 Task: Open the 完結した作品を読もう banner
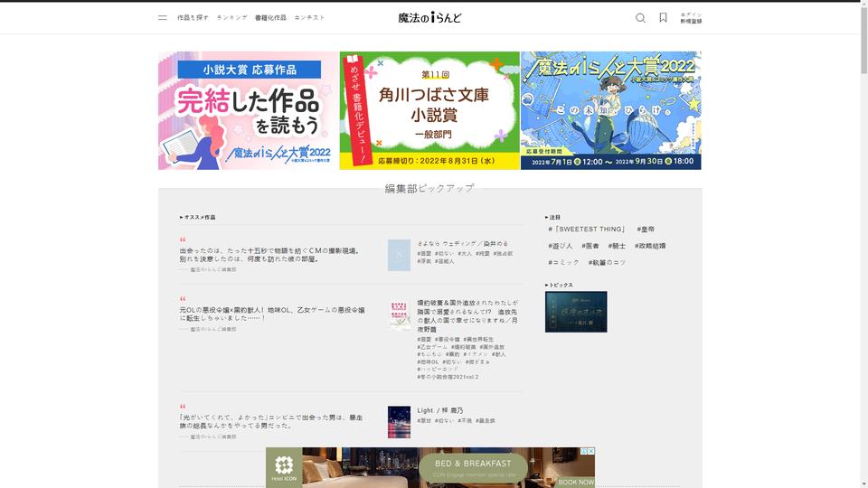[x=248, y=110]
